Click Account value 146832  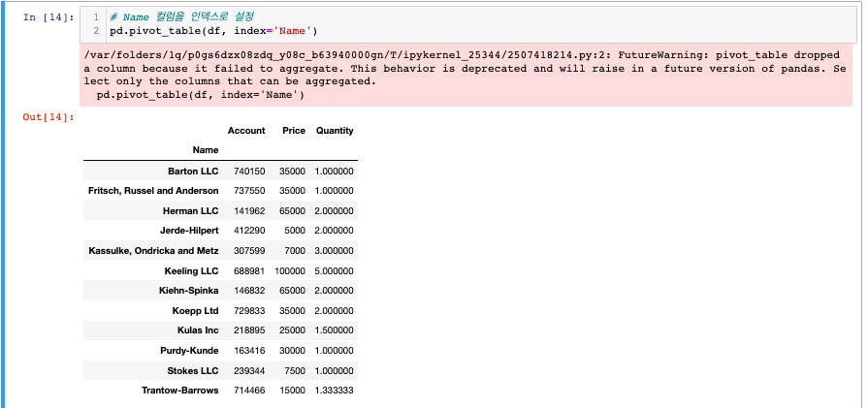(249, 290)
